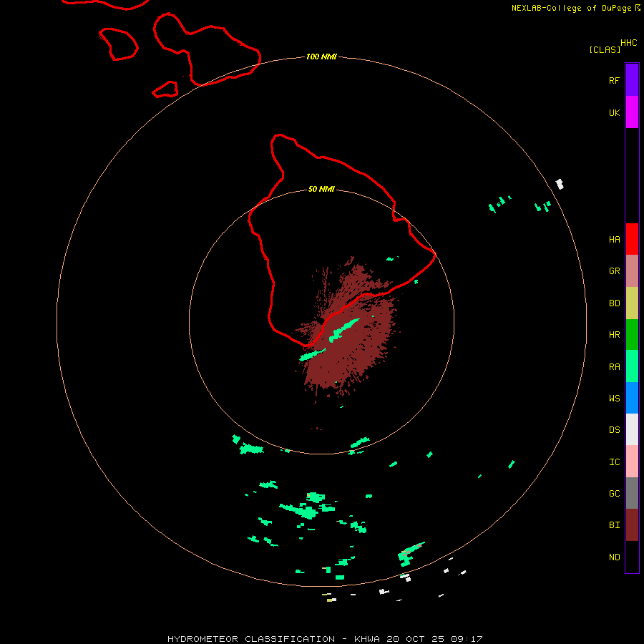644x644 pixels.
Task: Click the BI legend label
Action: (x=614, y=525)
